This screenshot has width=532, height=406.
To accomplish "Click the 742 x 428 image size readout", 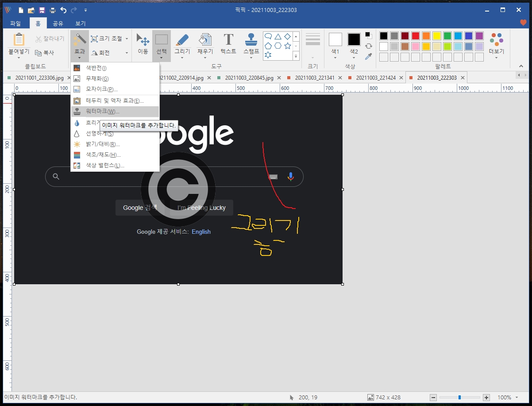I will coord(384,398).
